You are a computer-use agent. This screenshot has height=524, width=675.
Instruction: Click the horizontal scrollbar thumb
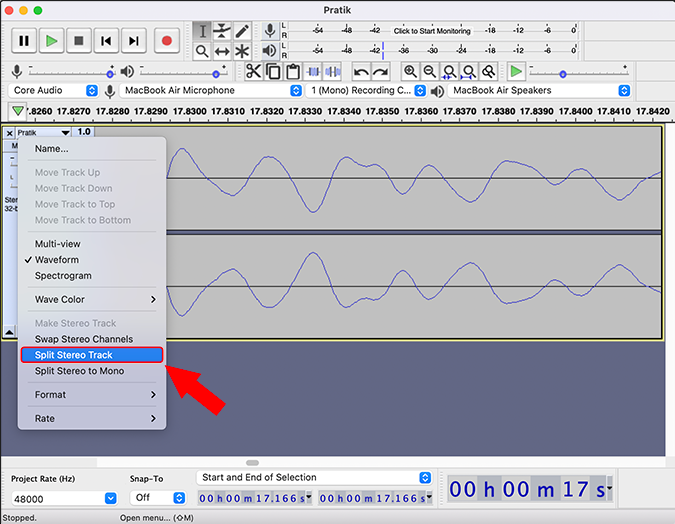(252, 463)
